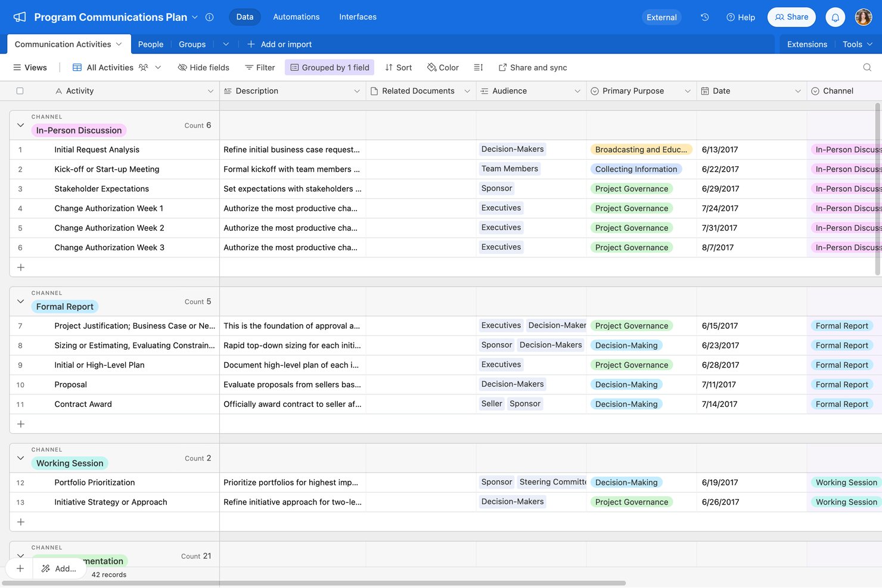The width and height of the screenshot is (882, 588).
Task: Click the Add... wand button
Action: 58,568
